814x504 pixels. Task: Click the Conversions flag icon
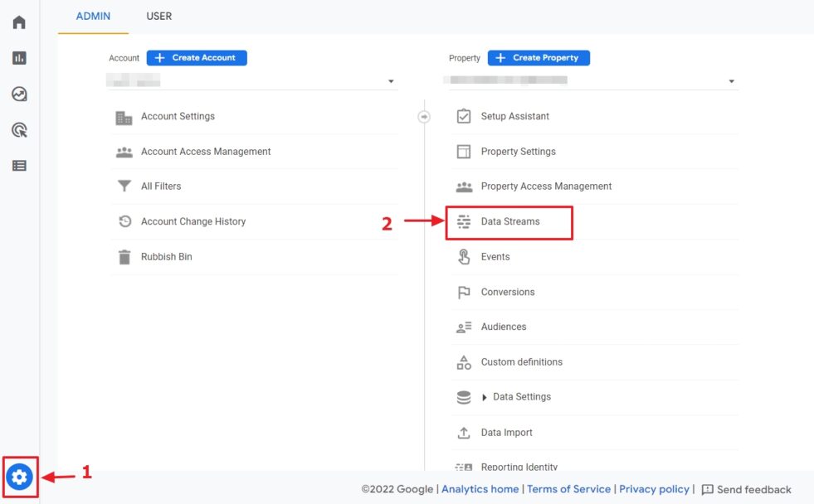(x=464, y=293)
